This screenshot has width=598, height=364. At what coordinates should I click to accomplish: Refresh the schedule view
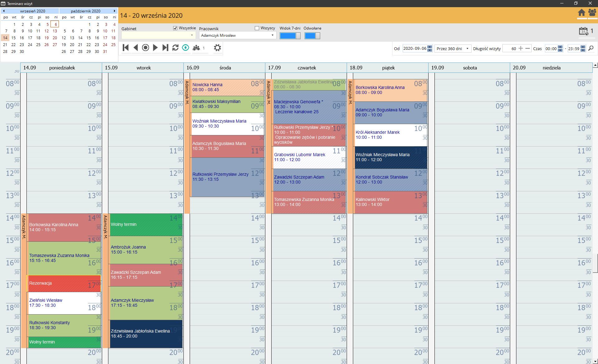175,48
